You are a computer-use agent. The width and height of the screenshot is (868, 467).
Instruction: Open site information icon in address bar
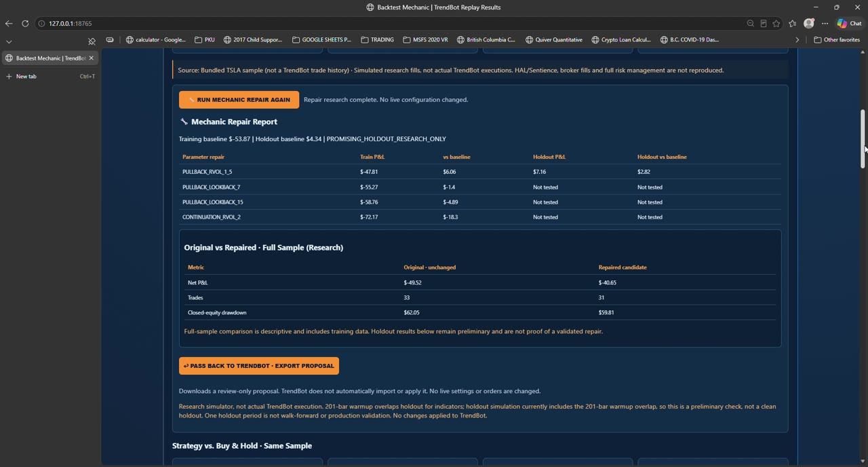[41, 23]
